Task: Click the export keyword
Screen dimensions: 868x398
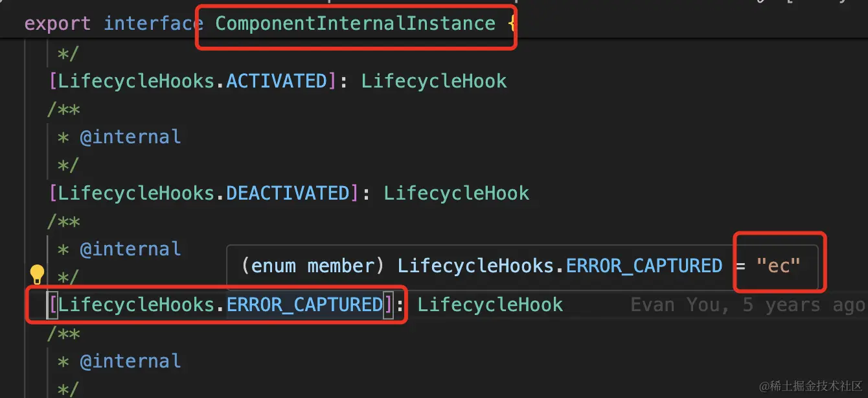Action: [58, 24]
